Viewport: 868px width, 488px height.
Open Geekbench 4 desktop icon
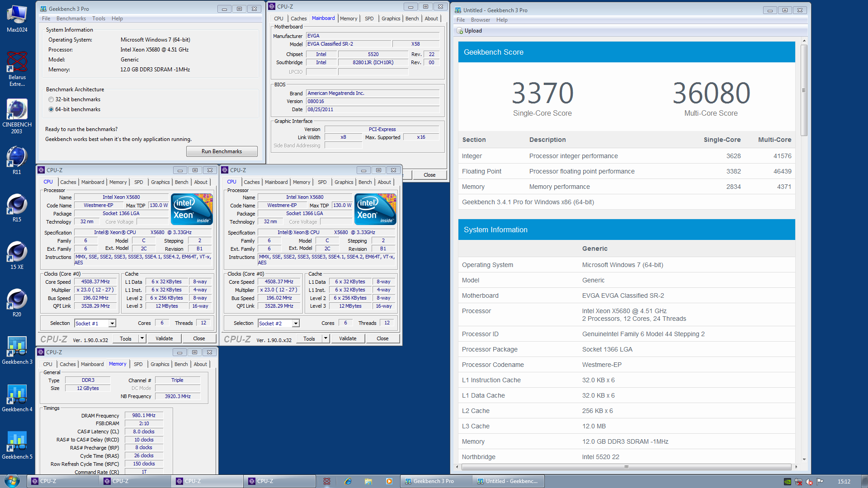click(x=17, y=398)
